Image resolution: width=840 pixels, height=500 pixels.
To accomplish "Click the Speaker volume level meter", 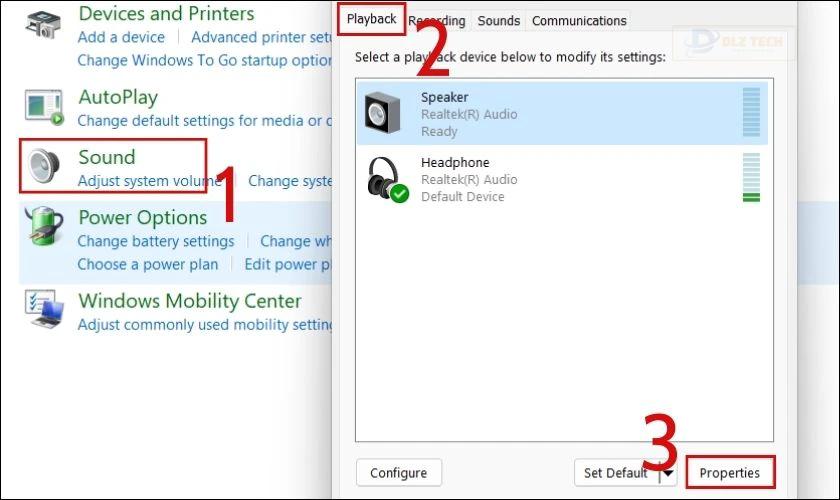I will tap(751, 112).
